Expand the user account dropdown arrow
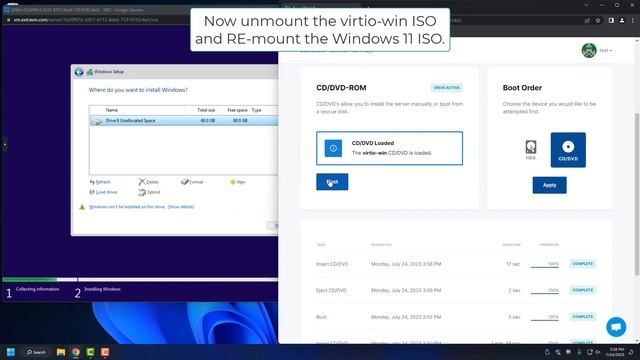The width and height of the screenshot is (640, 360). pos(611,51)
